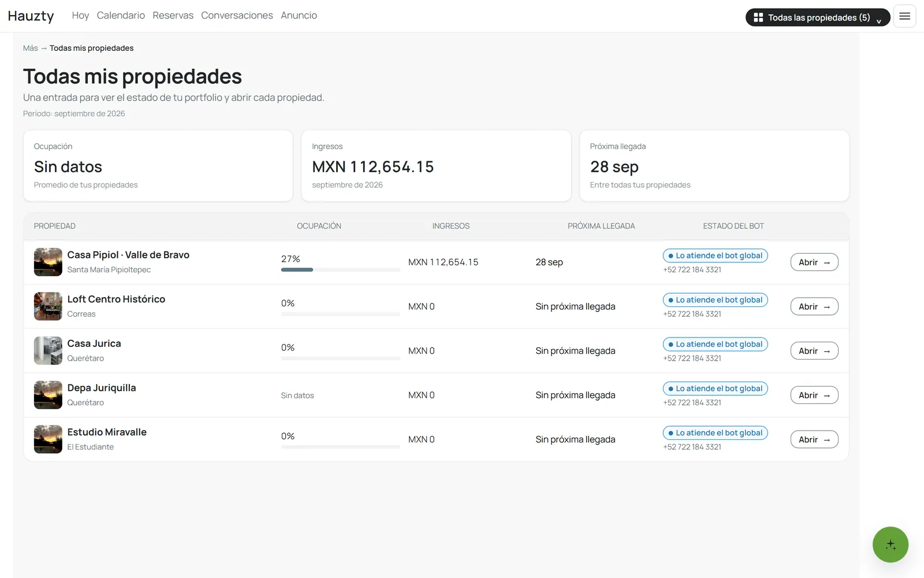Click the bot status badge for Casa Pipiol
This screenshot has height=578, width=924.
tap(715, 255)
